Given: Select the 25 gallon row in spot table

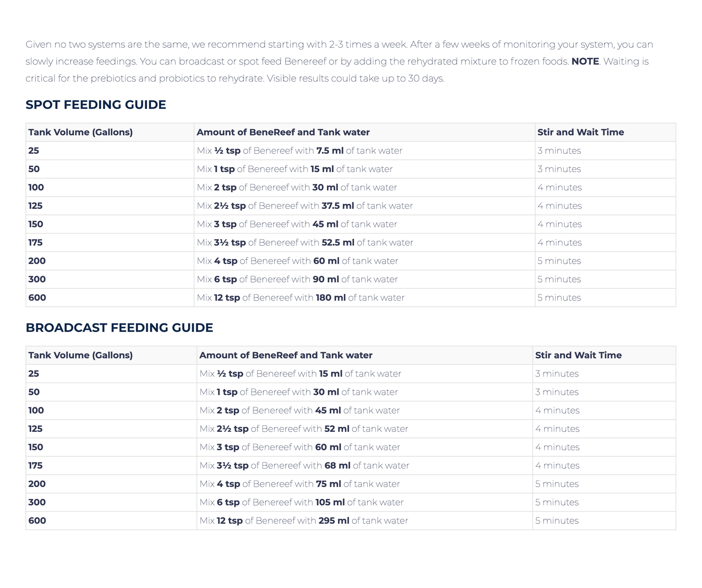Looking at the screenshot, I should pos(34,151).
